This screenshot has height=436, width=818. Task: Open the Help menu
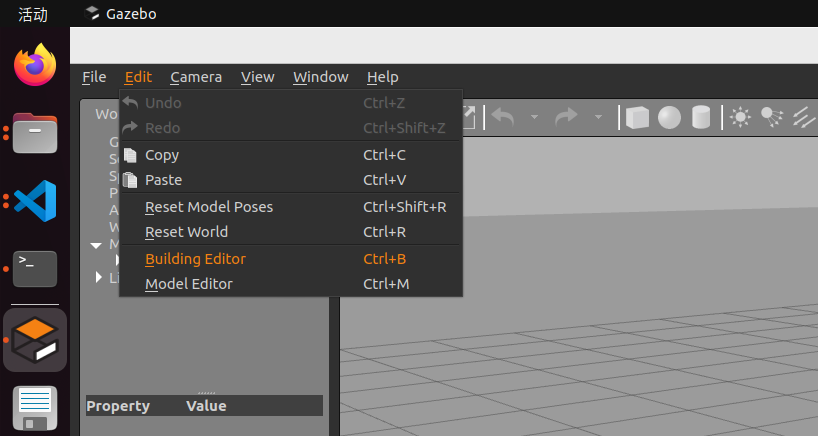(x=382, y=77)
